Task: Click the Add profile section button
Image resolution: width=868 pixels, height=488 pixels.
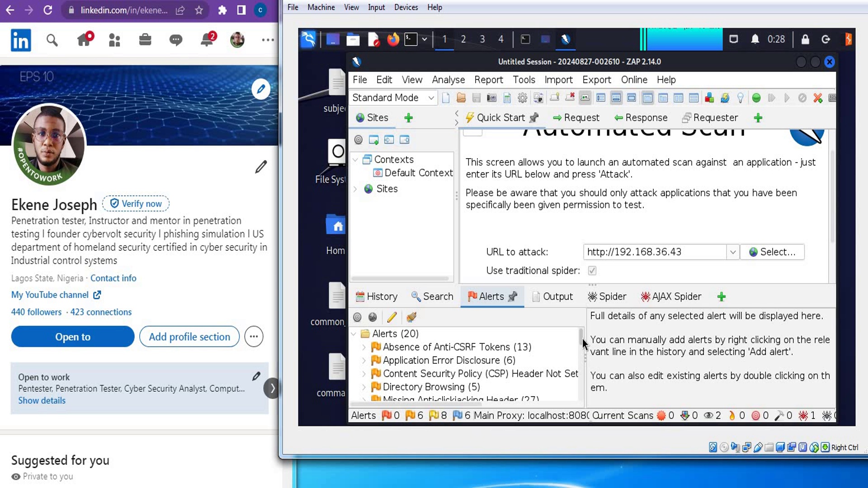Action: [x=189, y=337]
